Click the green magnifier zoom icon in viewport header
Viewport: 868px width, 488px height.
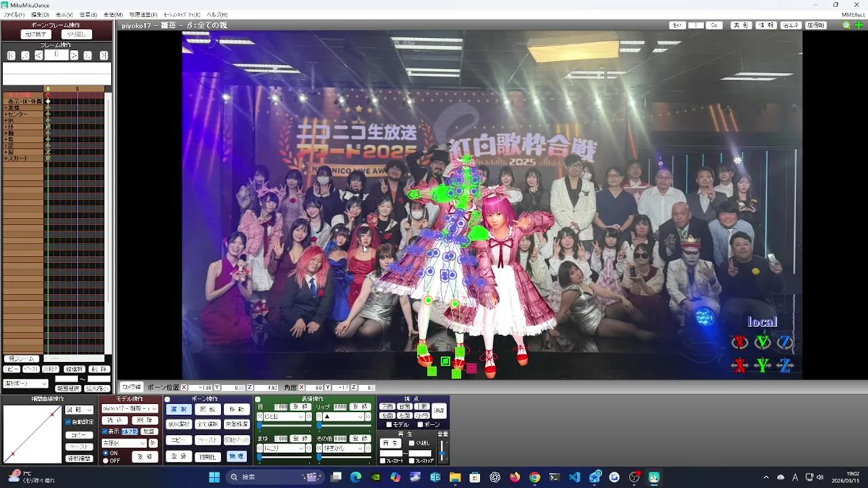click(846, 25)
